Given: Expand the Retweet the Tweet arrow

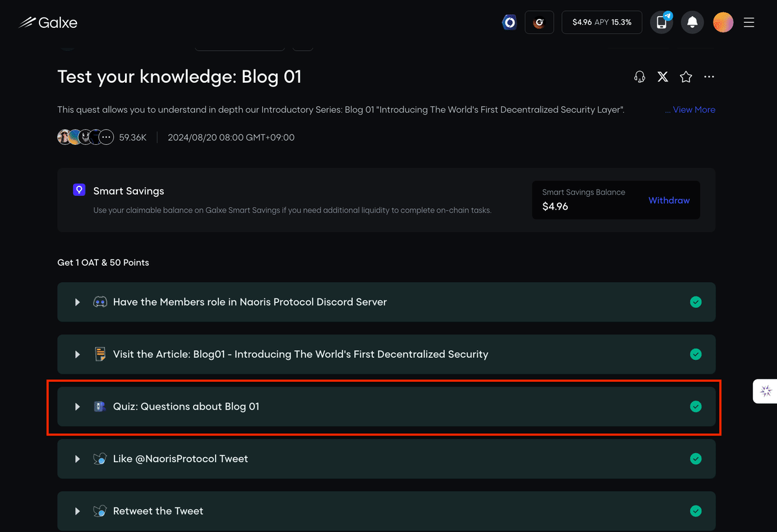Looking at the screenshot, I should tap(77, 511).
